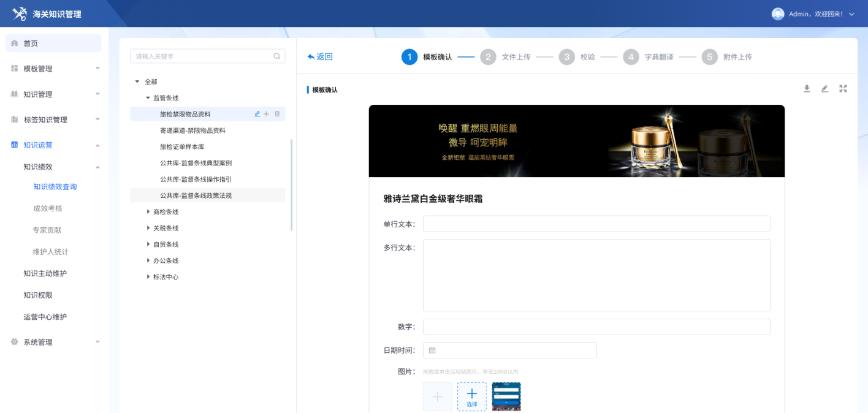Select step 2 文件上传
Image resolution: width=868 pixels, height=413 pixels.
tap(505, 57)
